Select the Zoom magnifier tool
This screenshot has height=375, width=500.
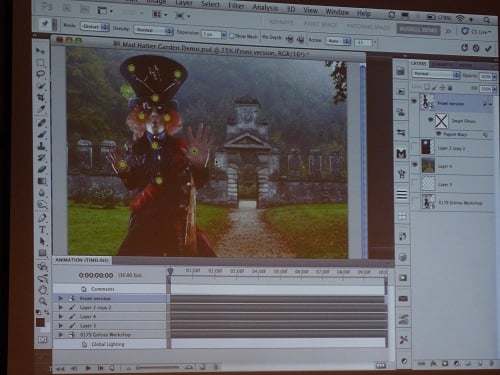pyautogui.click(x=43, y=301)
